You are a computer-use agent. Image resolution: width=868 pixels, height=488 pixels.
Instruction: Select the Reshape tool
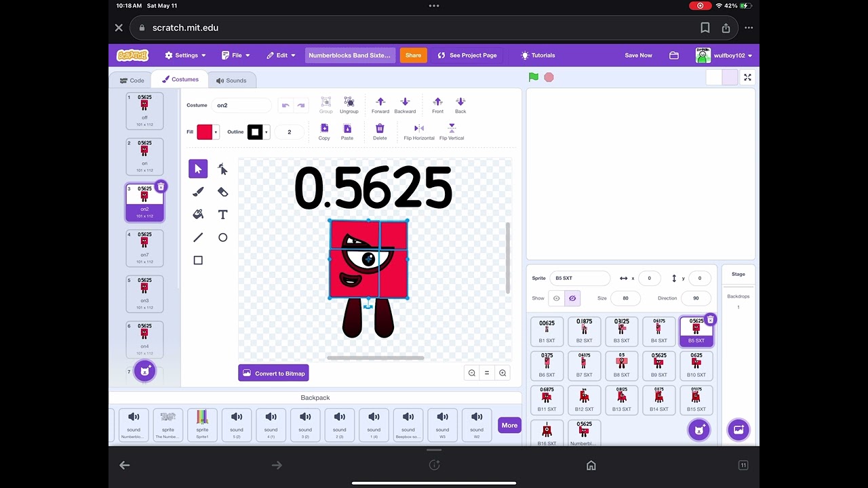(222, 169)
